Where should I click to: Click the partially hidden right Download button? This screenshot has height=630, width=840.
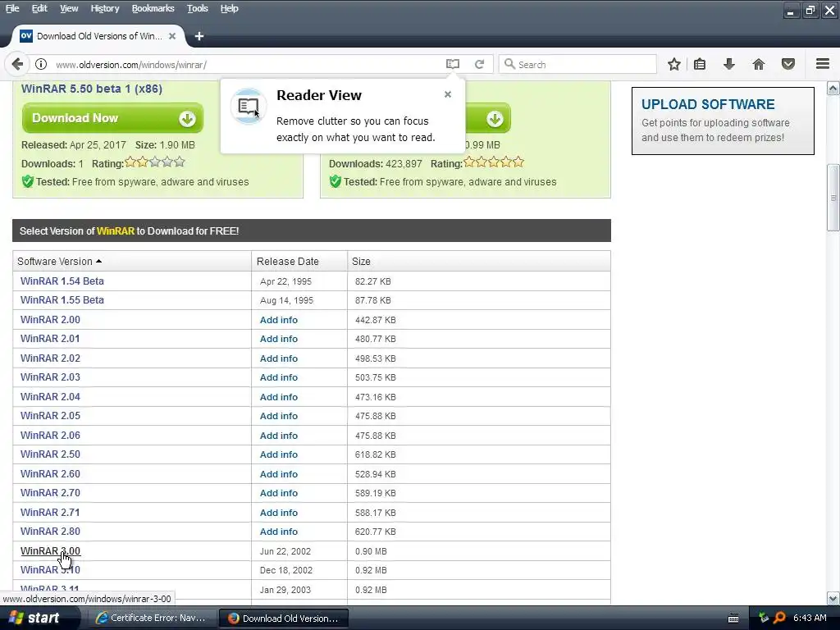click(488, 118)
